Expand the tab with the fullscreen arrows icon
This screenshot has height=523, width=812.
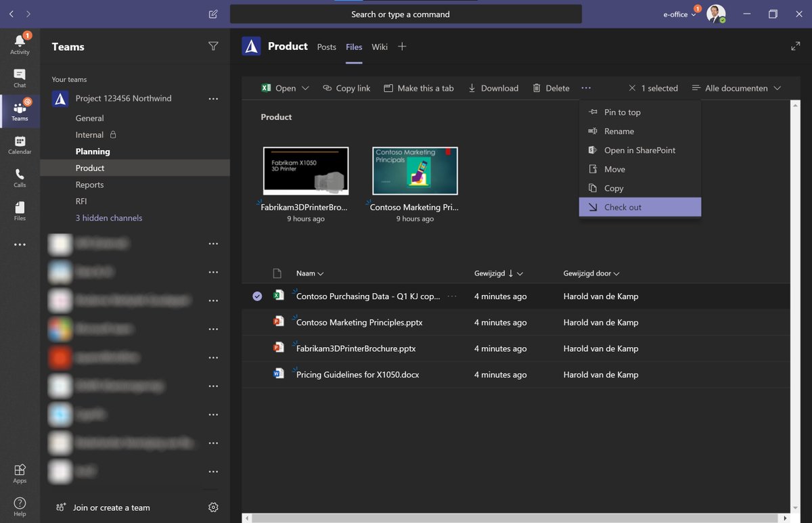click(795, 46)
